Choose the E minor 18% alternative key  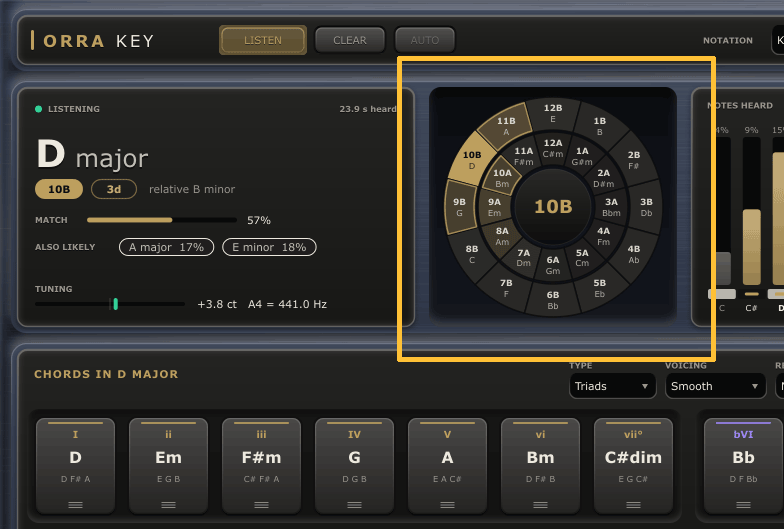[269, 247]
